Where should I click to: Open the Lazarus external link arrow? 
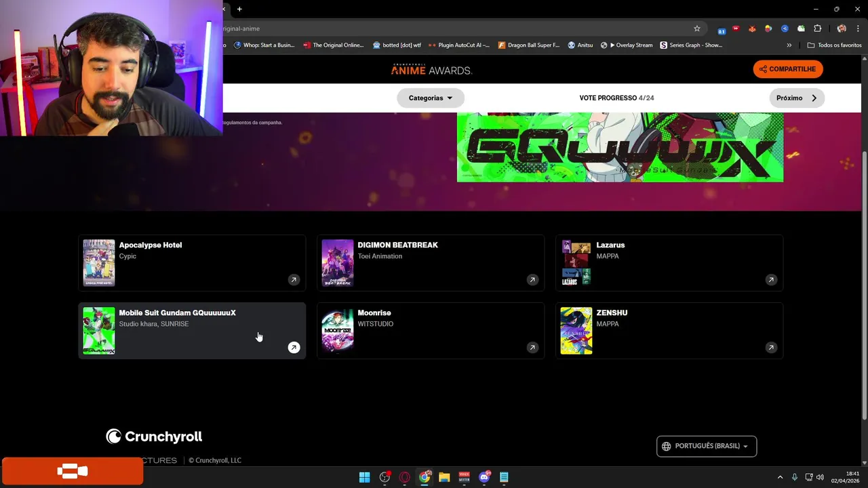click(x=771, y=280)
